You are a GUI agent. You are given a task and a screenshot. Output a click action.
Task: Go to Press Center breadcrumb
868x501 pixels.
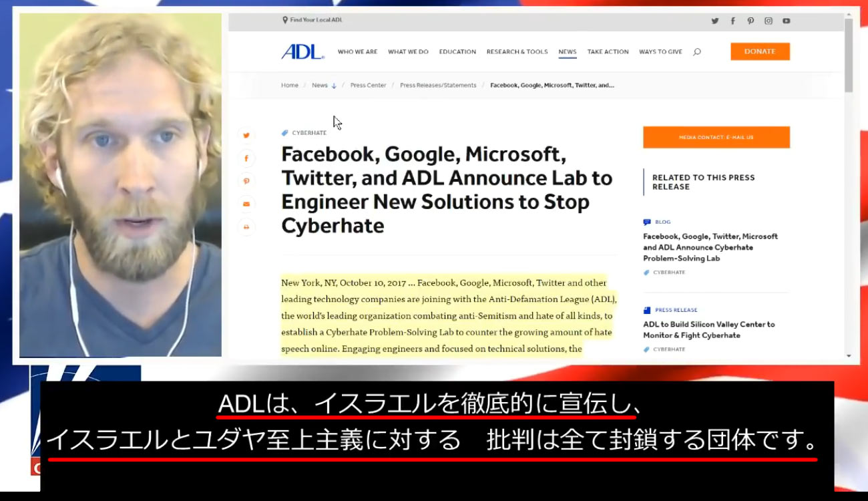pos(368,86)
